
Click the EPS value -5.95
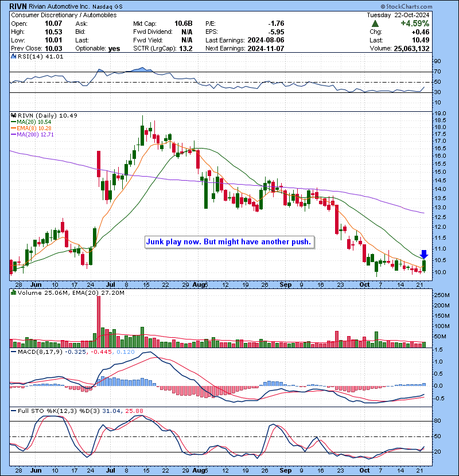[276, 32]
